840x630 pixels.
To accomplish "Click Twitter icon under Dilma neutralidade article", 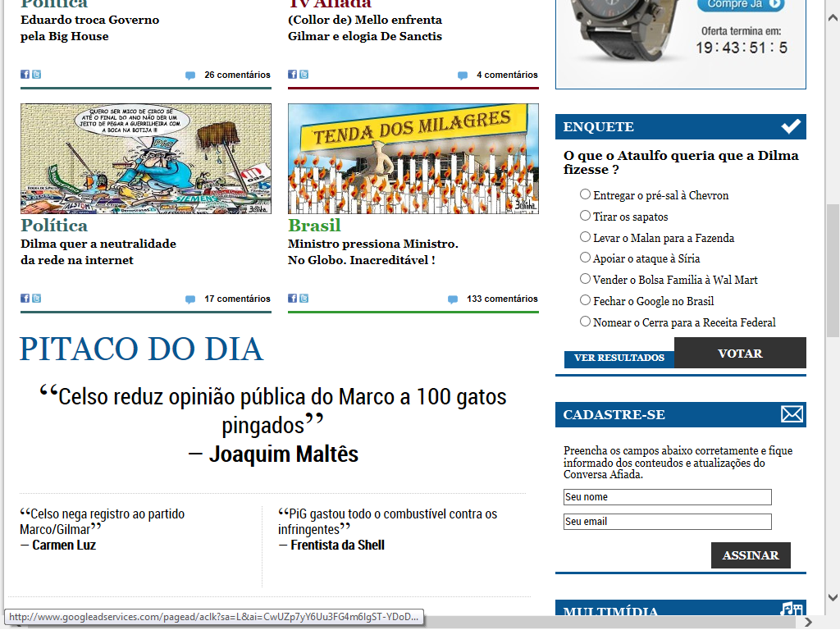I will [36, 299].
